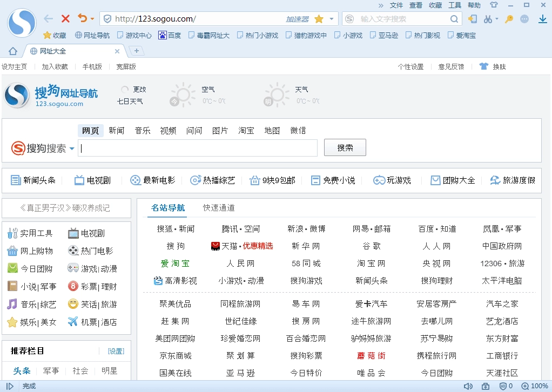Click the status bar speaker mute icon
552x392 pixels.
468,386
